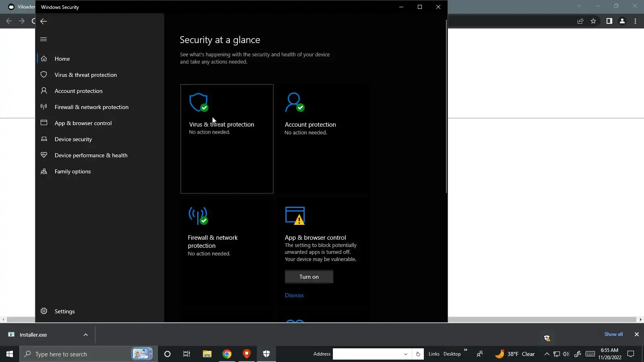Open the volume control in tray
The height and width of the screenshot is (362, 644).
(x=566, y=354)
